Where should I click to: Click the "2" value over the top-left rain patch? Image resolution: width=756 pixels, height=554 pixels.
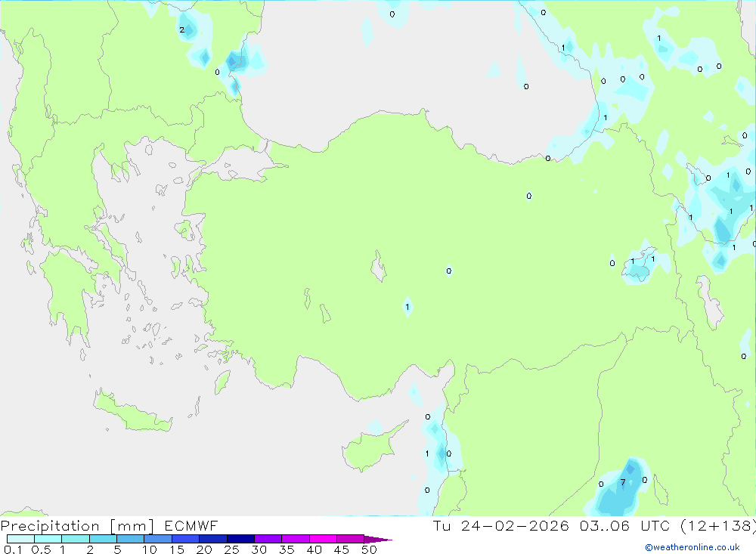(x=181, y=30)
